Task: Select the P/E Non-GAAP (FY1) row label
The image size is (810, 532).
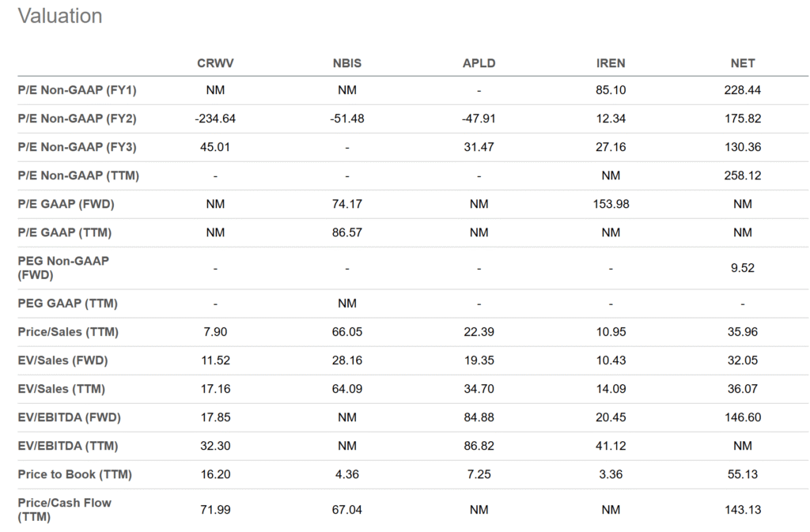Action: [x=77, y=90]
